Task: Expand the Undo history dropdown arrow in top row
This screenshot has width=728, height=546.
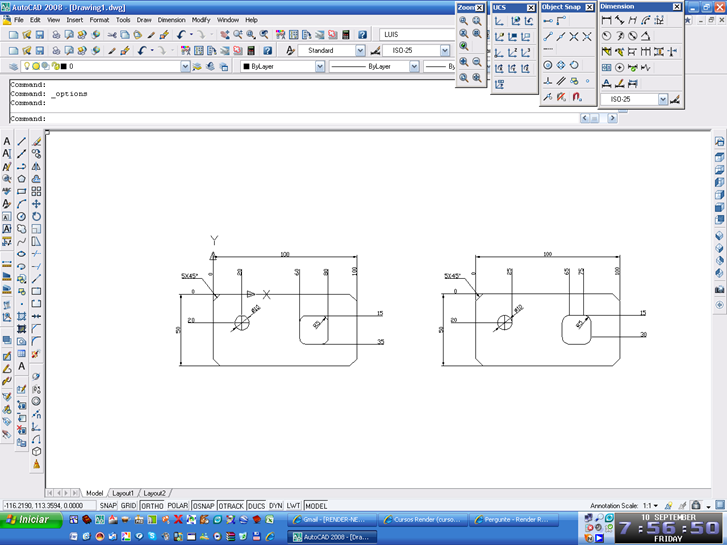Action: pos(191,34)
